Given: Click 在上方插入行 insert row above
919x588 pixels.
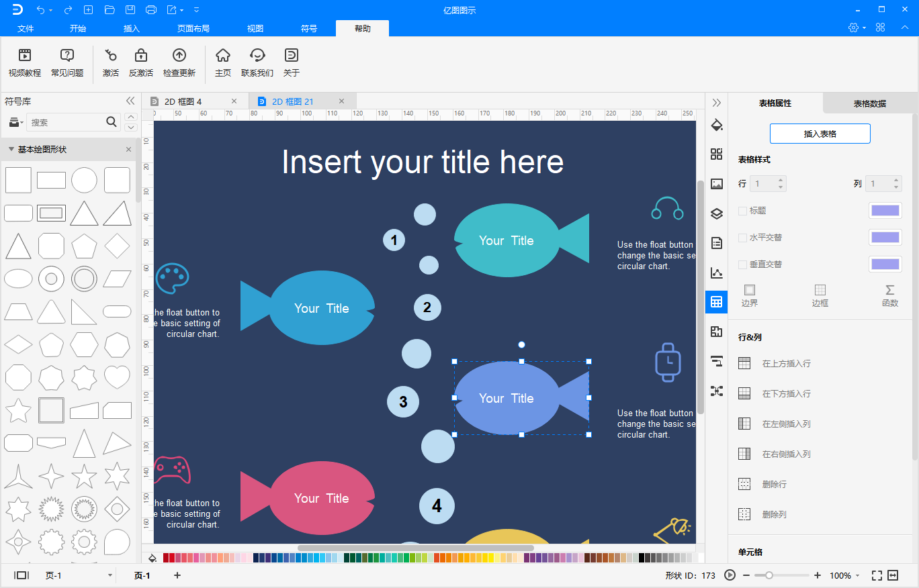Looking at the screenshot, I should coord(786,363).
